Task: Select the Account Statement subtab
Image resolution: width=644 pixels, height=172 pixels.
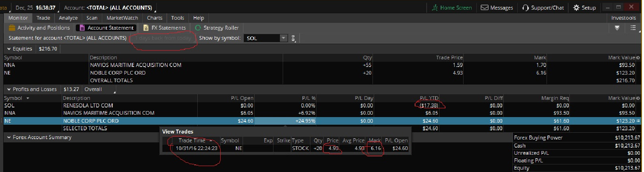Action: pos(106,28)
